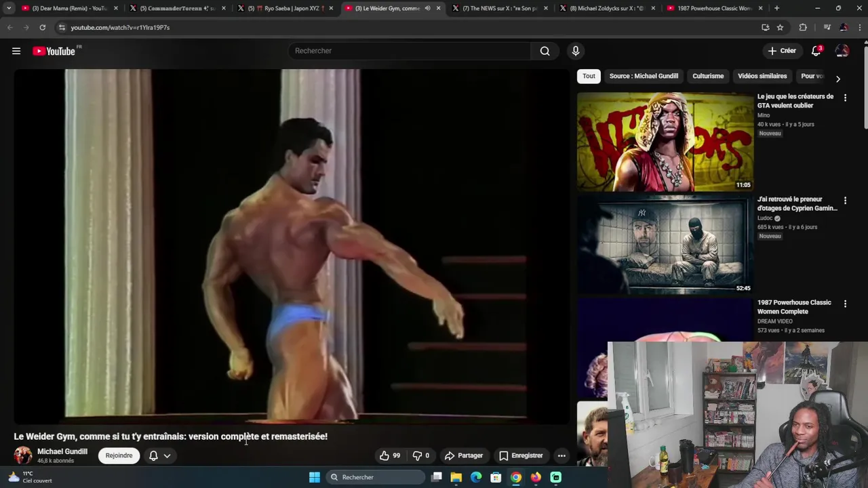Open the red-graffiti GTA video thumbnail
868x488 pixels.
click(x=665, y=142)
